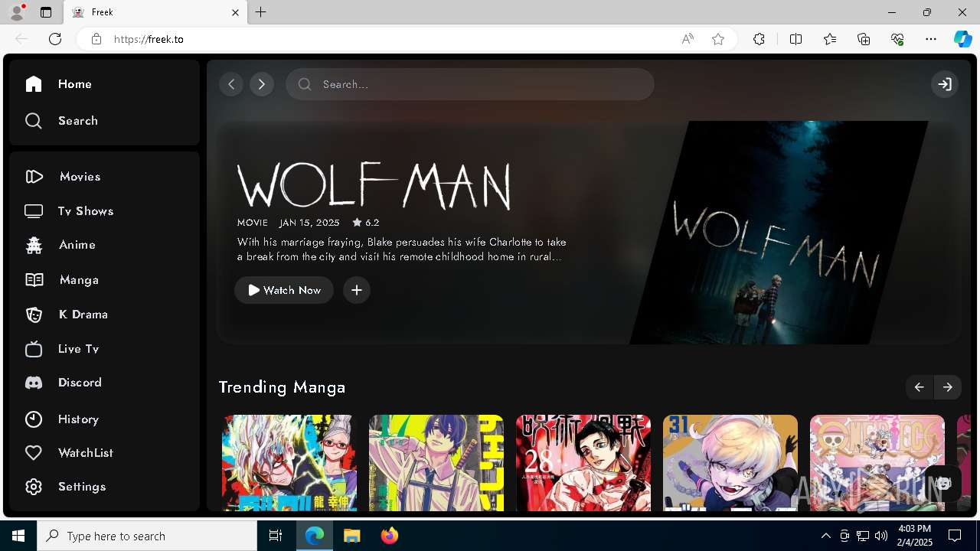The height and width of the screenshot is (551, 980).
Task: Click the Discord link label
Action: [x=80, y=383]
